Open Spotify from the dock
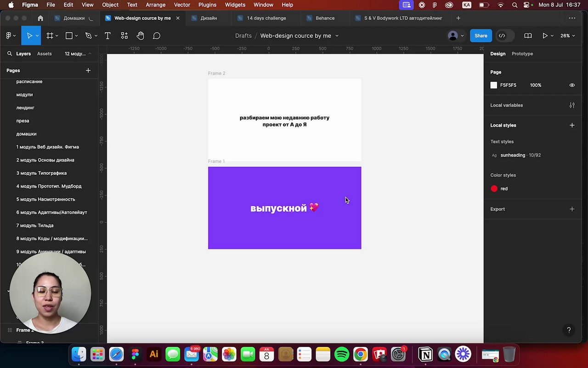The height and width of the screenshot is (368, 588). [342, 354]
